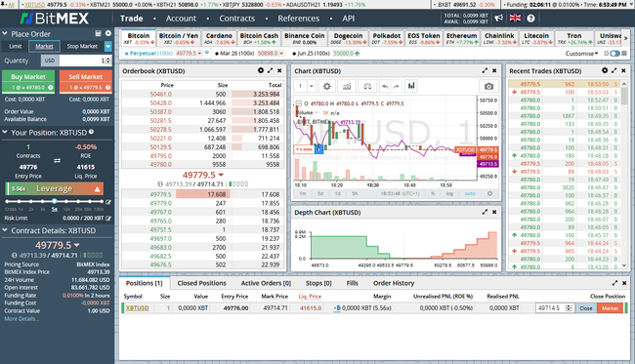Open the calculator icon in Place Order
635x364 pixels.
[98, 33]
